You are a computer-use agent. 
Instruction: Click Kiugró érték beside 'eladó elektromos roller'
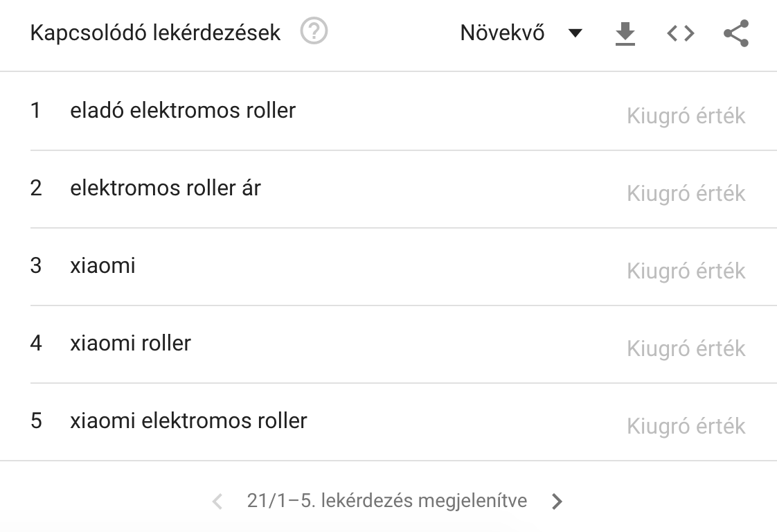[686, 116]
